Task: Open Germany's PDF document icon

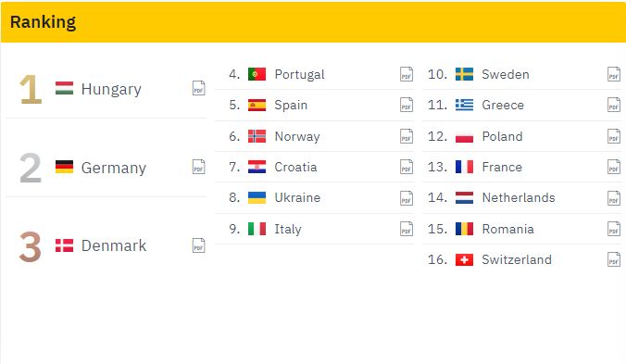Action: coord(199,167)
